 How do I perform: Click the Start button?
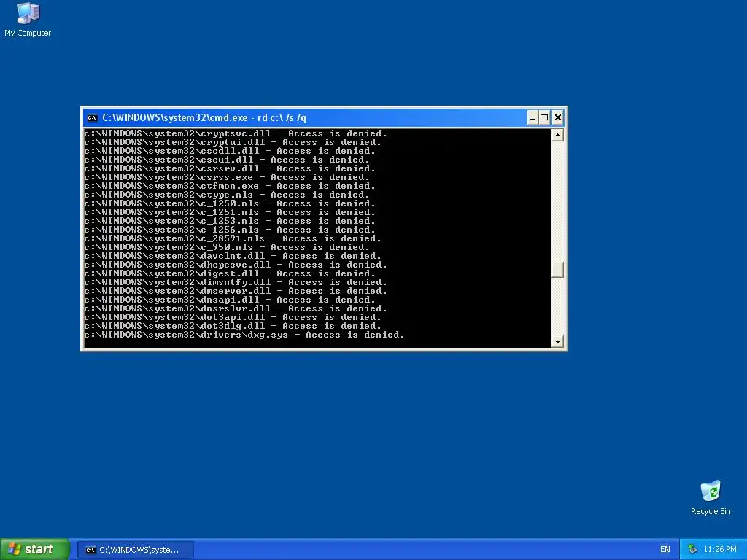click(34, 550)
